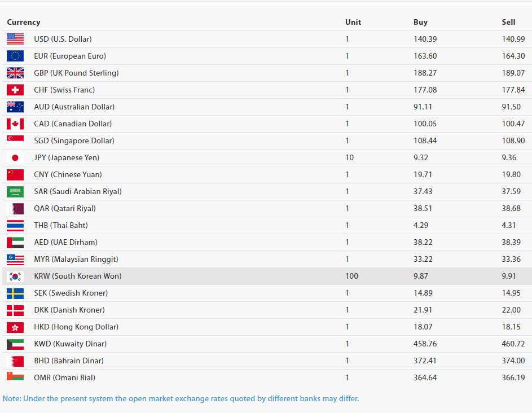Click the European Union flag icon
The image size is (532, 413).
pyautogui.click(x=15, y=56)
